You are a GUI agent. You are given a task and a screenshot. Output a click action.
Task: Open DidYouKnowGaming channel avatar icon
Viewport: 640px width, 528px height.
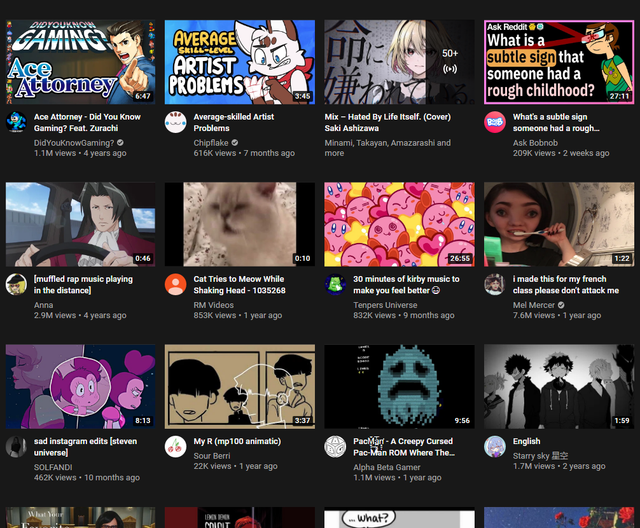16,122
